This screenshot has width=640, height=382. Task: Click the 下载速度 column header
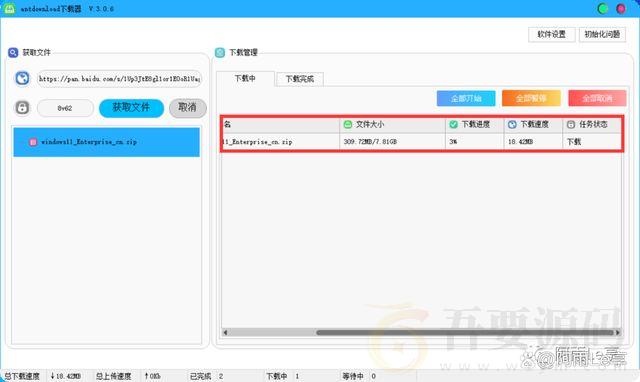(533, 124)
